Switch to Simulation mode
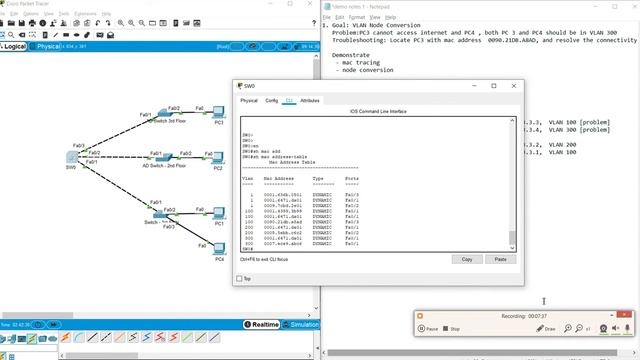The width and height of the screenshot is (640, 360). [x=301, y=324]
